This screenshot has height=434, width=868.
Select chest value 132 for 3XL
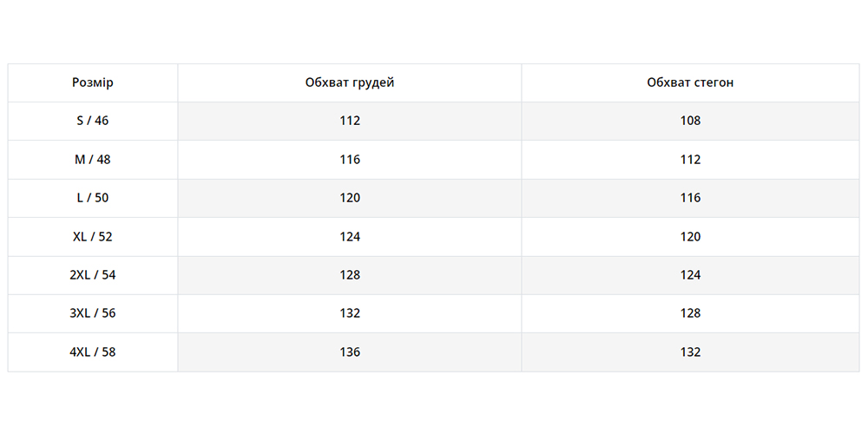click(x=349, y=313)
